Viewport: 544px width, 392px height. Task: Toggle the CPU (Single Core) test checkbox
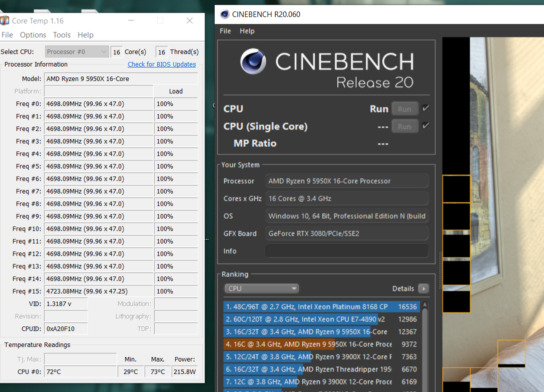point(426,126)
